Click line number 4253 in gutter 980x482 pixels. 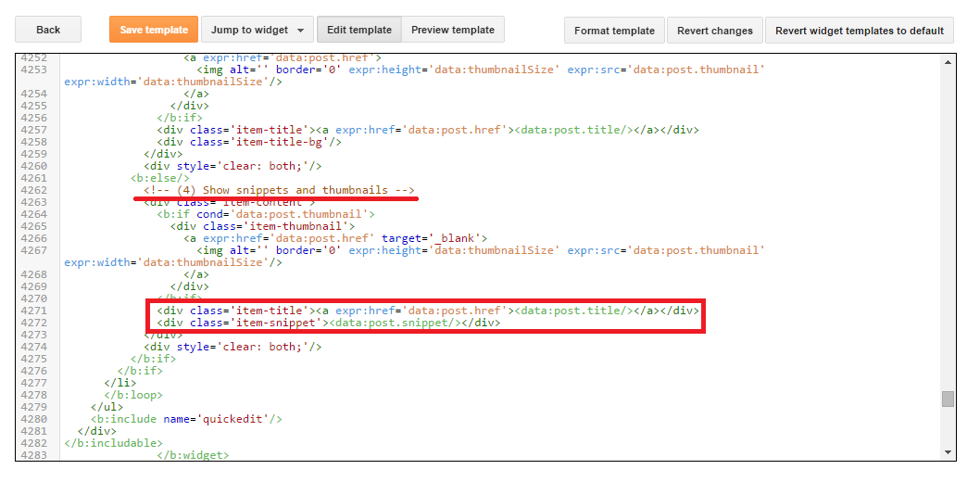(x=33, y=70)
